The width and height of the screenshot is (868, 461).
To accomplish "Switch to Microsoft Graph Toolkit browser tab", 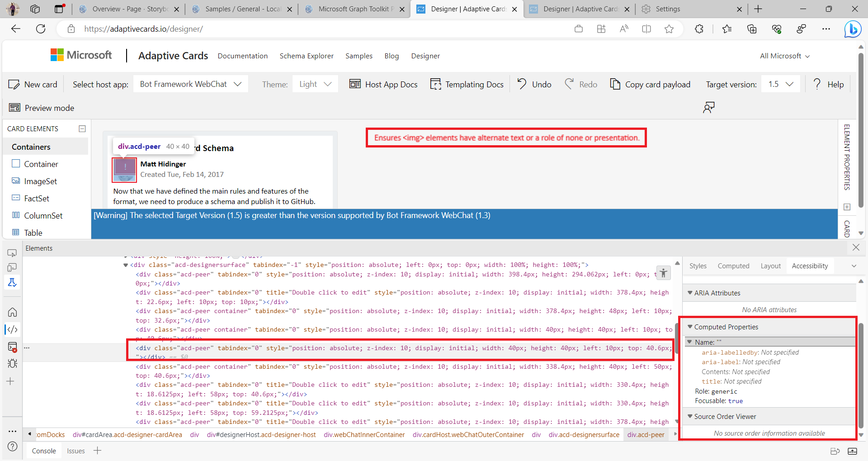I will click(x=354, y=9).
